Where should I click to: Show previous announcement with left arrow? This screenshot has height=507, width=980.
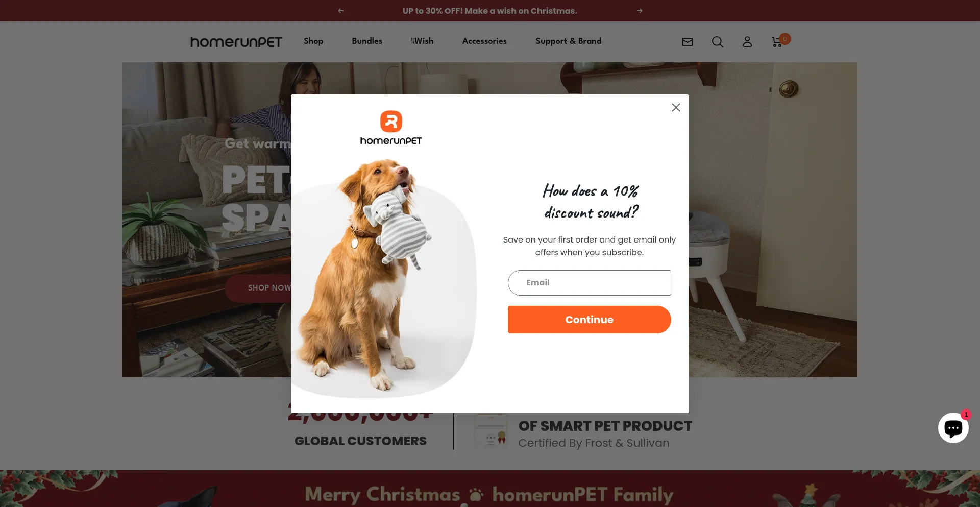(x=341, y=11)
